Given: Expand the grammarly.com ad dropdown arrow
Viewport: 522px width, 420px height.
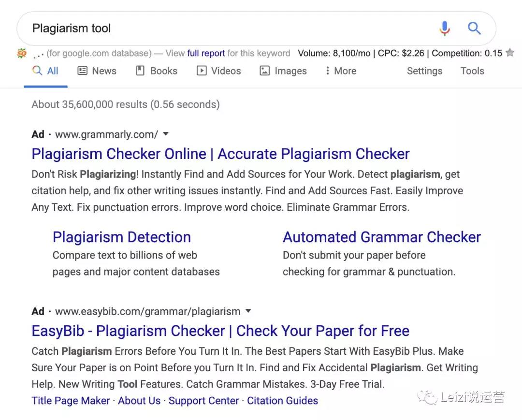Looking at the screenshot, I should (166, 134).
